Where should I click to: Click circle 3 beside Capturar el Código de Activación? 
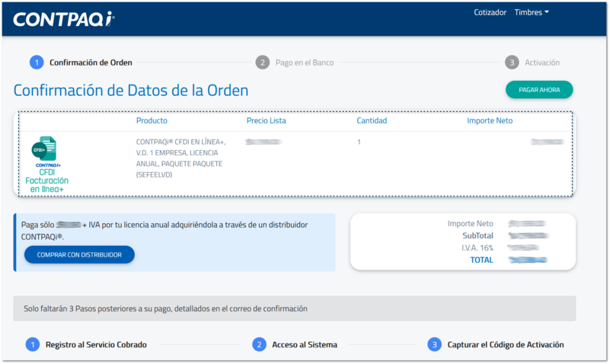coord(434,344)
